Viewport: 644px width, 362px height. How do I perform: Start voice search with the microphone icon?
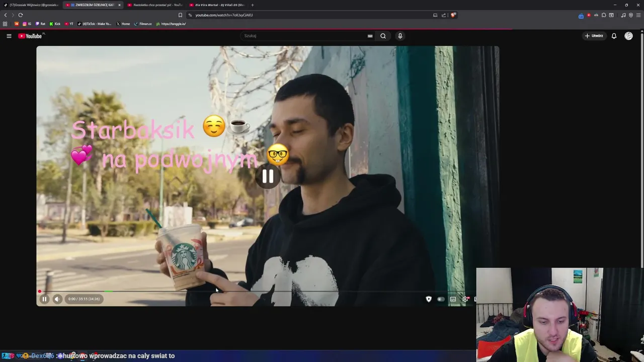pos(400,36)
